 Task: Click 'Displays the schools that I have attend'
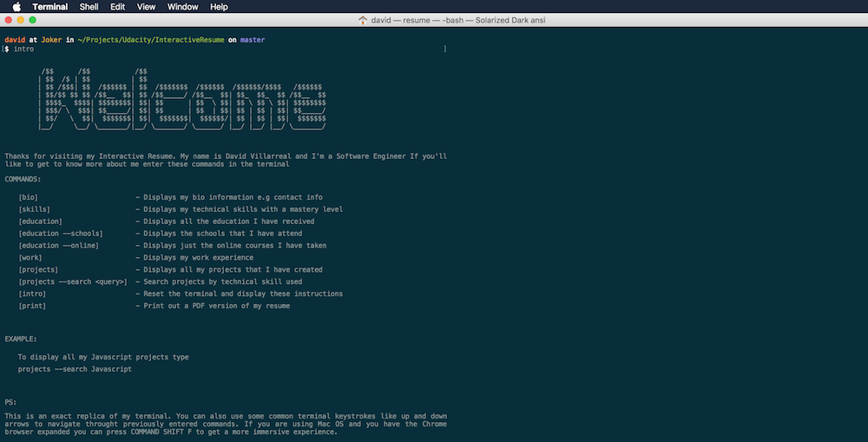coord(222,234)
